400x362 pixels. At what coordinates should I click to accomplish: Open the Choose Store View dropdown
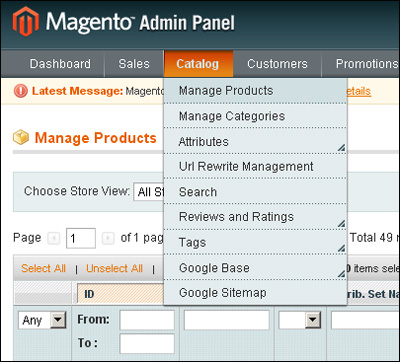(148, 192)
